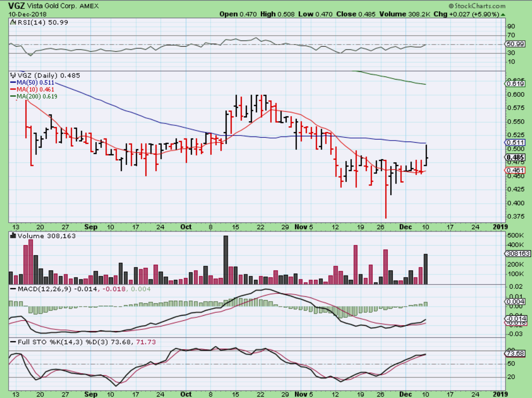Click the RSI(14) legend line icon
This screenshot has height=398, width=532.
coord(13,22)
